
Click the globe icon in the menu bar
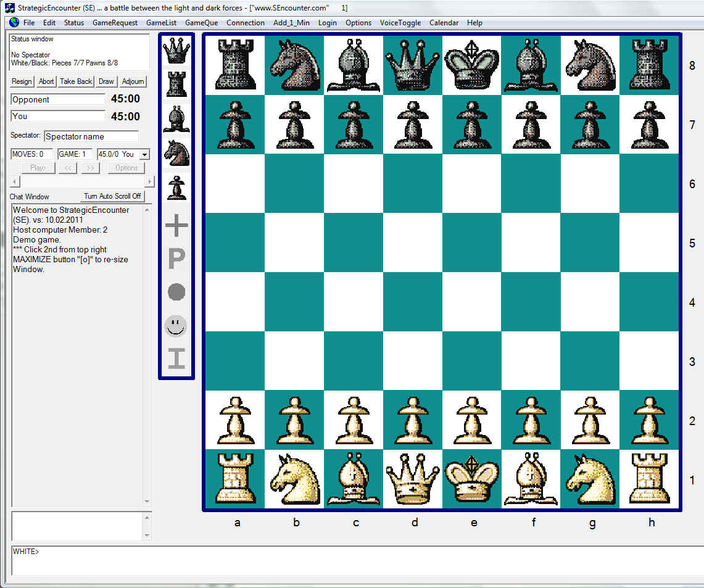14,22
